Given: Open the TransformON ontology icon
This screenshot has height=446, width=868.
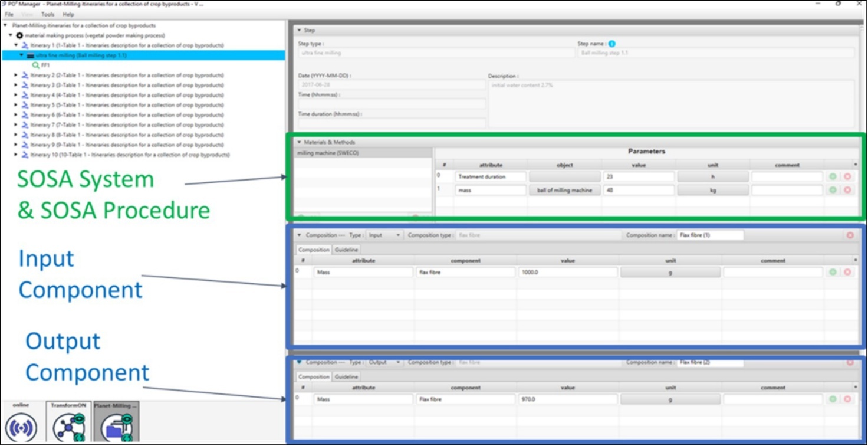Looking at the screenshot, I should pyautogui.click(x=68, y=426).
